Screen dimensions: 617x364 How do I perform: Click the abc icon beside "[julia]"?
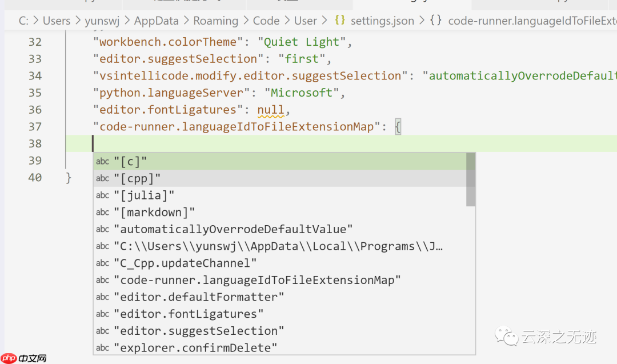[x=102, y=195]
